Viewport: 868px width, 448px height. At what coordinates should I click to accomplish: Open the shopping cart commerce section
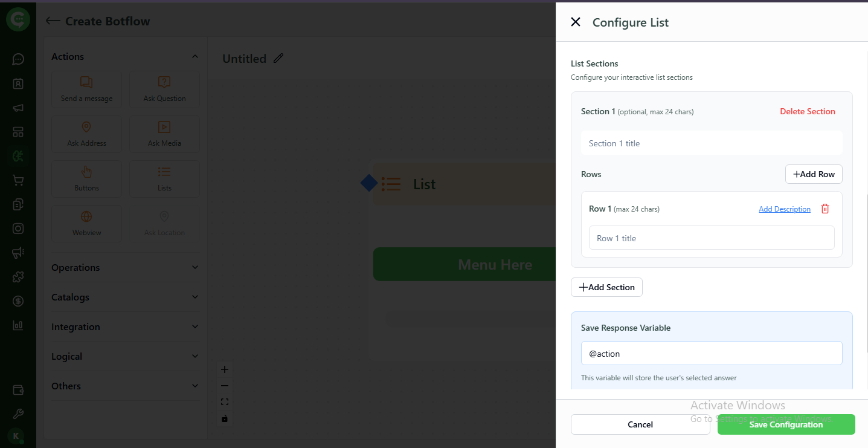[18, 180]
